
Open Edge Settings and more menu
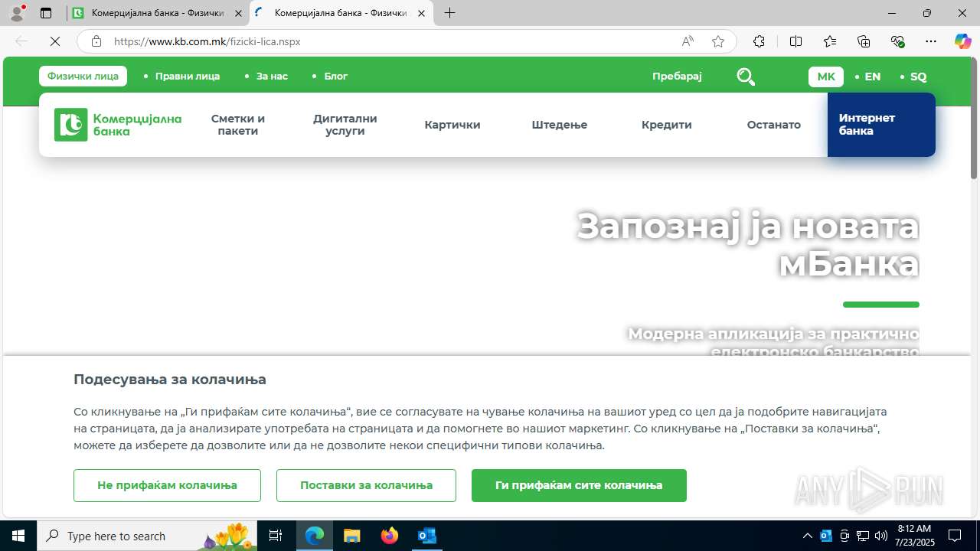point(931,41)
